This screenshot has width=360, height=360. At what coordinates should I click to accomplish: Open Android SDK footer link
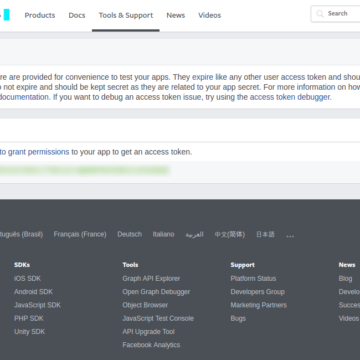click(33, 292)
